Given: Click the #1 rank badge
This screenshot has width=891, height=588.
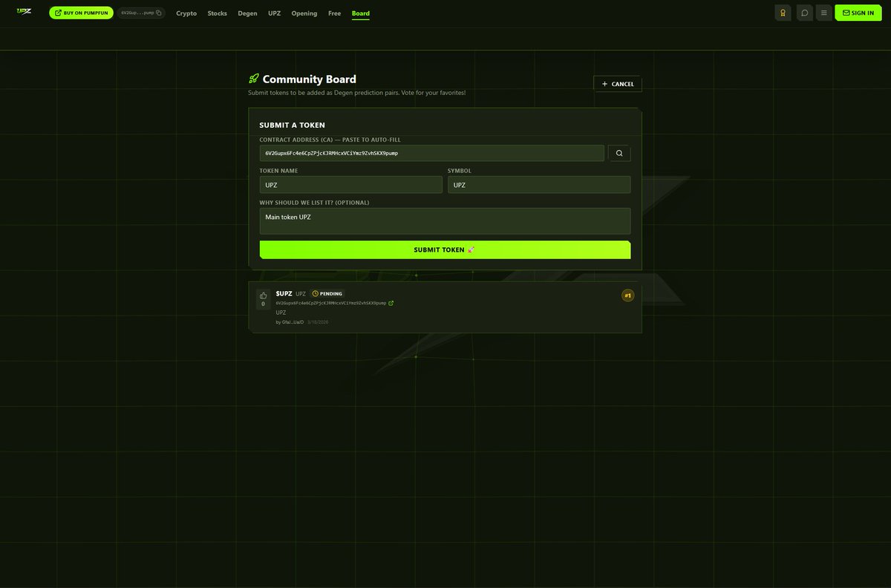Looking at the screenshot, I should click(x=628, y=295).
